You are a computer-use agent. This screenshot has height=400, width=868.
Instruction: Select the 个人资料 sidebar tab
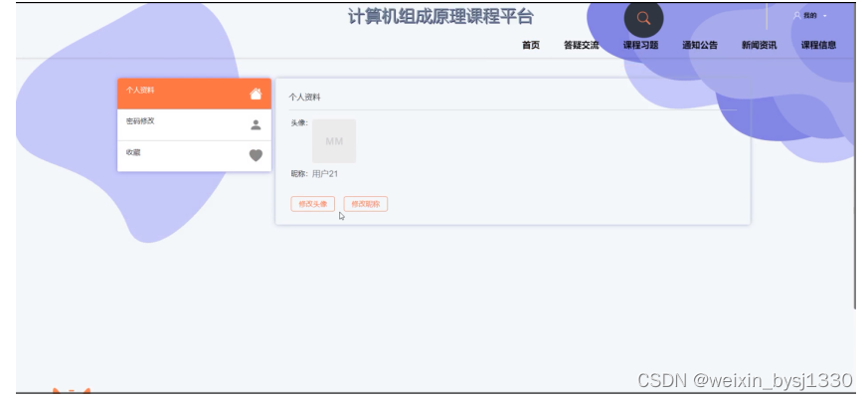pyautogui.click(x=194, y=94)
